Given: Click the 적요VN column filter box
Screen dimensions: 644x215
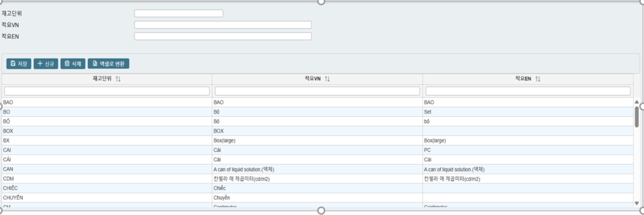Looking at the screenshot, I should click(317, 91).
